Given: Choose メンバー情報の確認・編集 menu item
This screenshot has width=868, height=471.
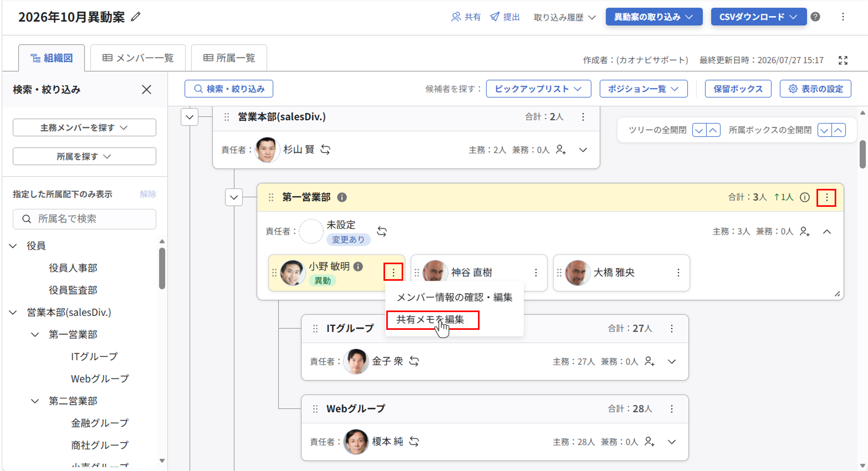Looking at the screenshot, I should click(x=454, y=297).
